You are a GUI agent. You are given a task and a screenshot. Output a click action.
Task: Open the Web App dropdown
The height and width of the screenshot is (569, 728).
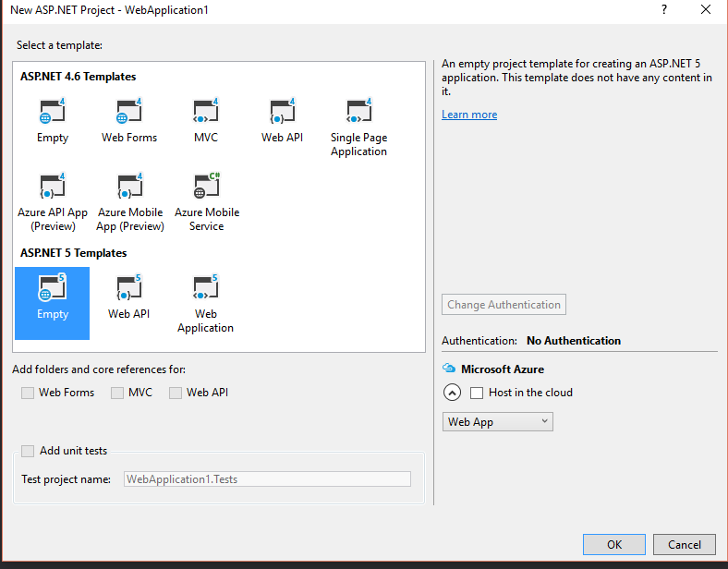click(498, 422)
